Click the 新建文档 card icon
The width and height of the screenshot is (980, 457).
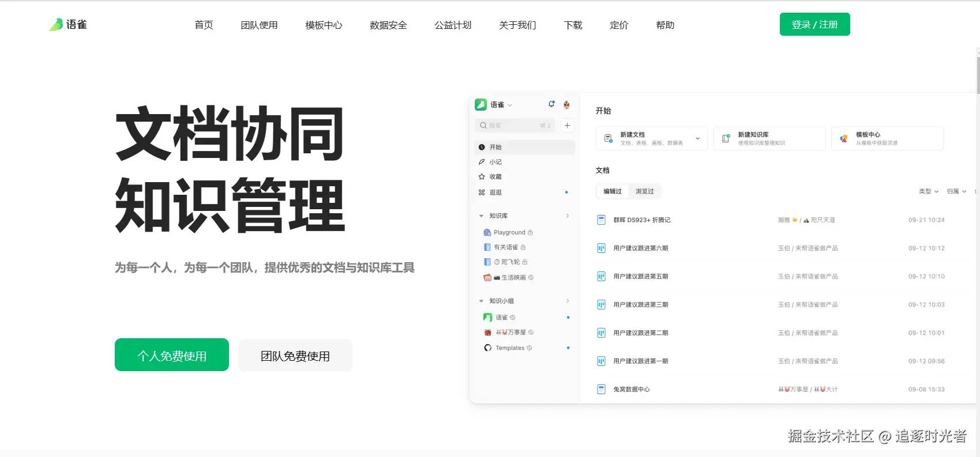click(x=609, y=138)
